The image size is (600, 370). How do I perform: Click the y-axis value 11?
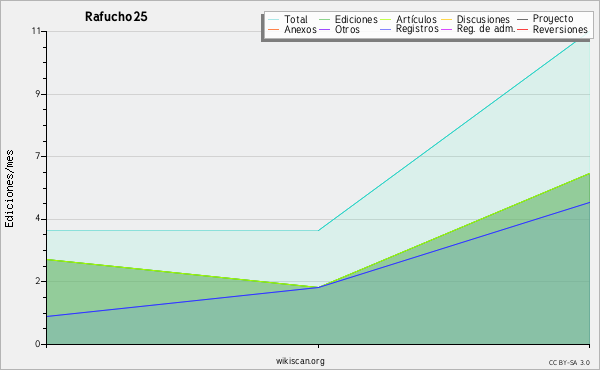[x=36, y=31]
